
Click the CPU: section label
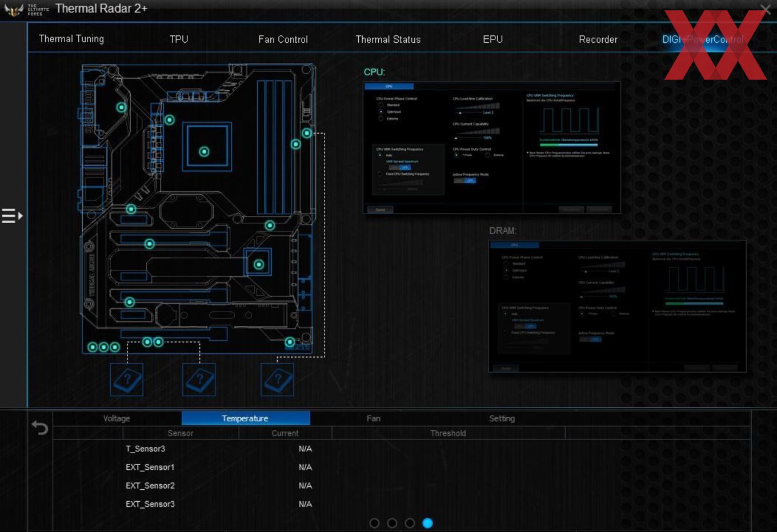pyautogui.click(x=374, y=72)
